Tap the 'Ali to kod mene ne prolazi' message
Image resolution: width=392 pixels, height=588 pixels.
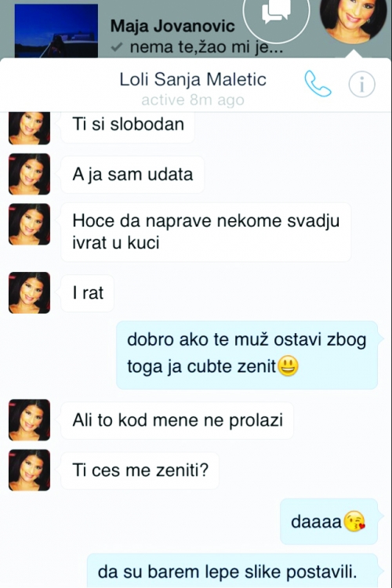[x=177, y=420]
